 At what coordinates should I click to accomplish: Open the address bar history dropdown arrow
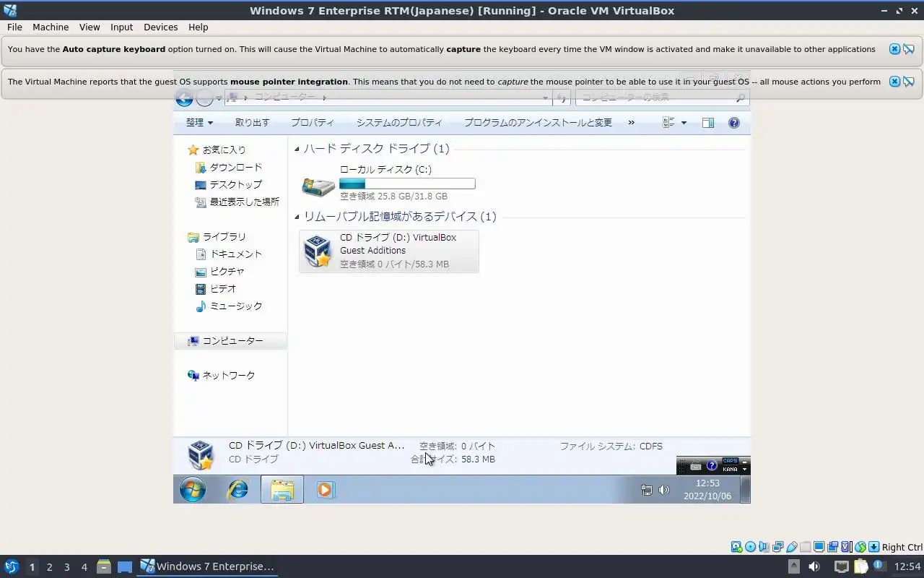[545, 98]
